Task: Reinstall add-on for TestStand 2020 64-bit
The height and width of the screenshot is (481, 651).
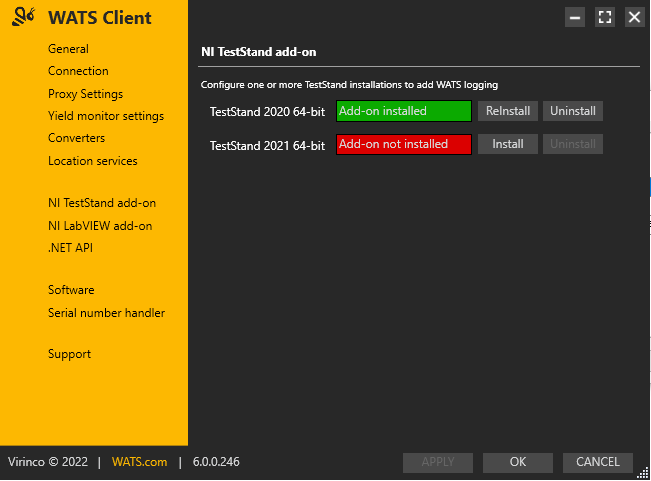Action: click(508, 111)
